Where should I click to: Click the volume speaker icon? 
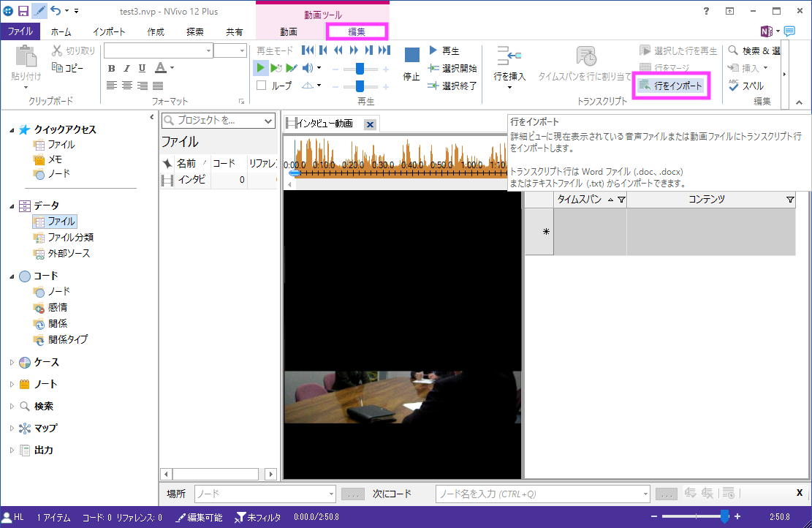[x=308, y=68]
